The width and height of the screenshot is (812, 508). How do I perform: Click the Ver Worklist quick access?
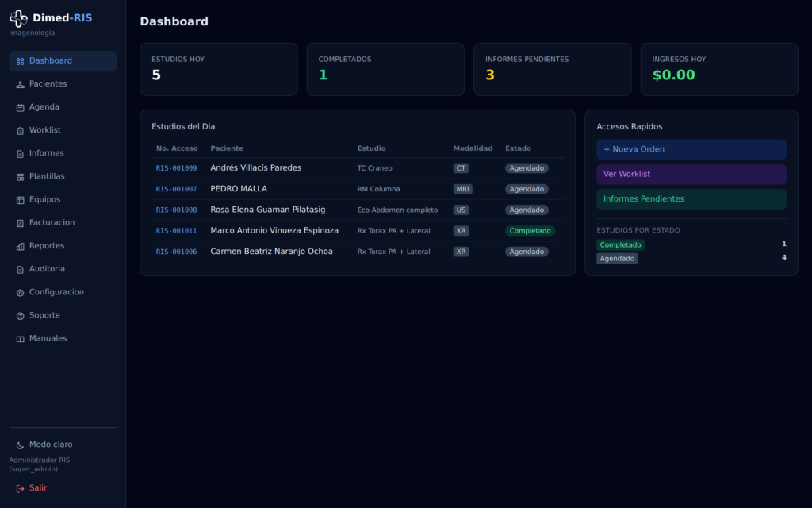click(691, 174)
